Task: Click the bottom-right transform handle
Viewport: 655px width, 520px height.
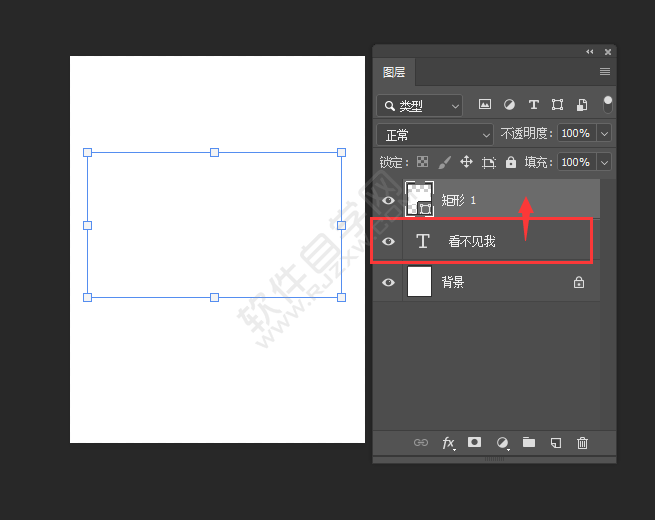Action: coord(341,297)
